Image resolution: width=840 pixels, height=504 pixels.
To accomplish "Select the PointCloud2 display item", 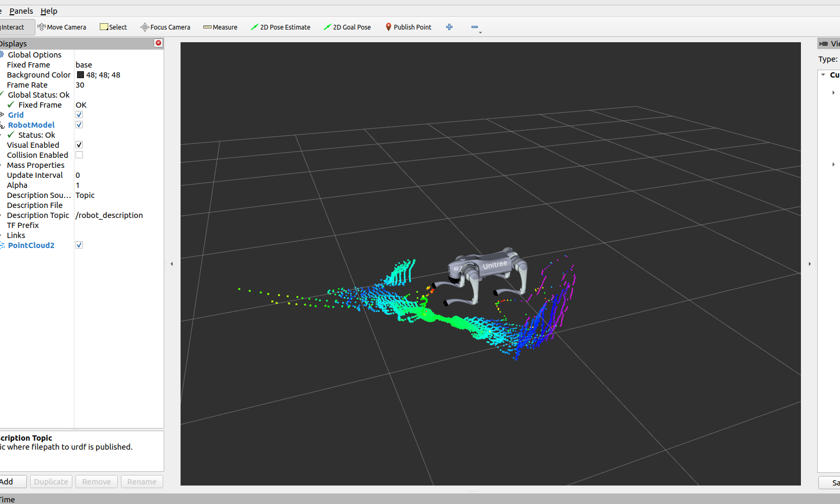I will click(31, 245).
